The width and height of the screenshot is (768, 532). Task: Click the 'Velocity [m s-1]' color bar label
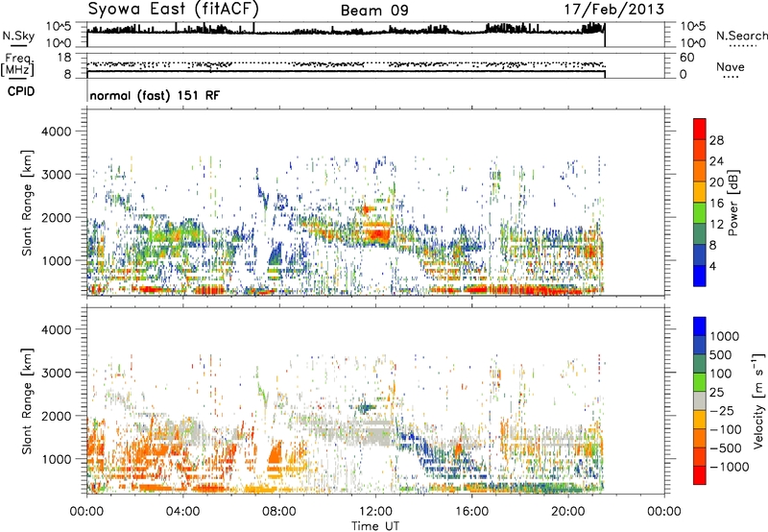click(x=758, y=400)
